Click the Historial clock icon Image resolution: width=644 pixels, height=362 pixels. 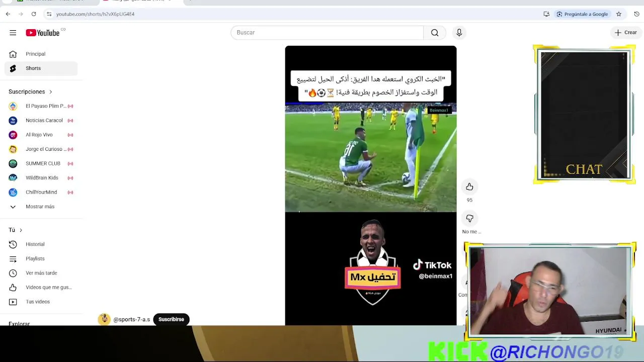13,244
